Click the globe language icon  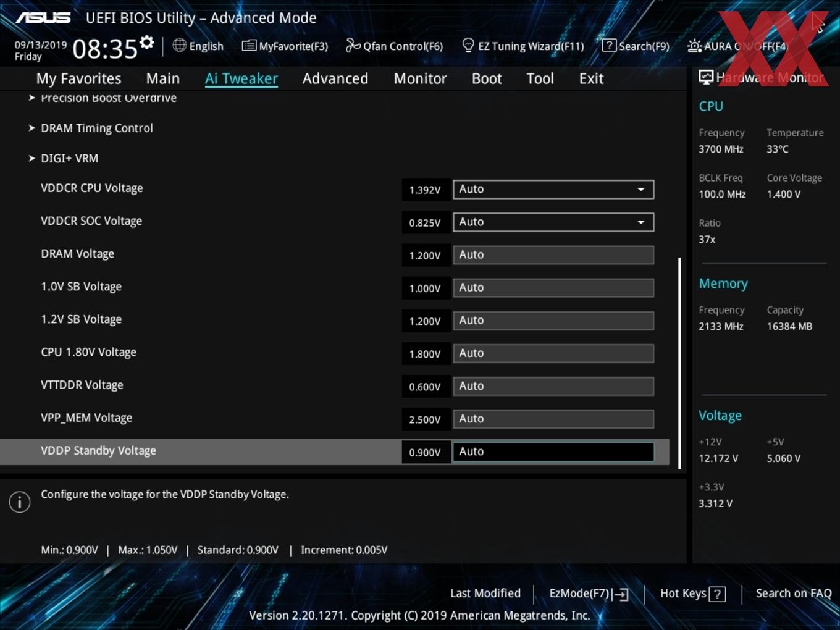[x=179, y=45]
